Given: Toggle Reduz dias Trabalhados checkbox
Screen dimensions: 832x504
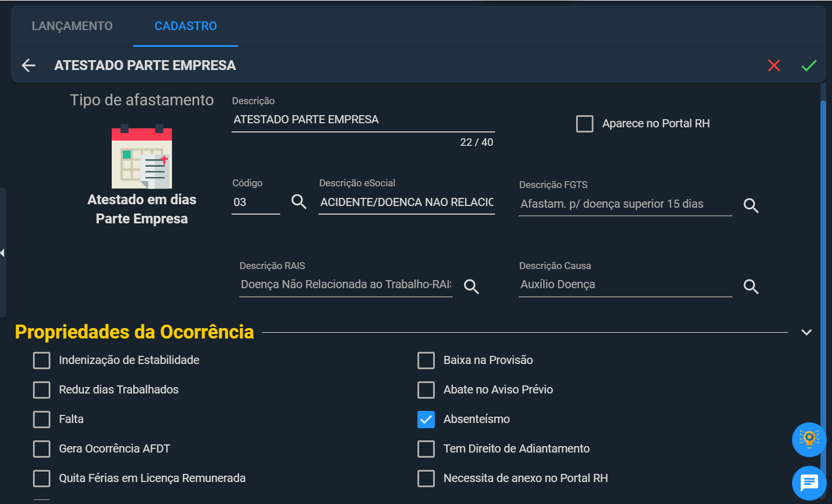Looking at the screenshot, I should click(x=42, y=389).
